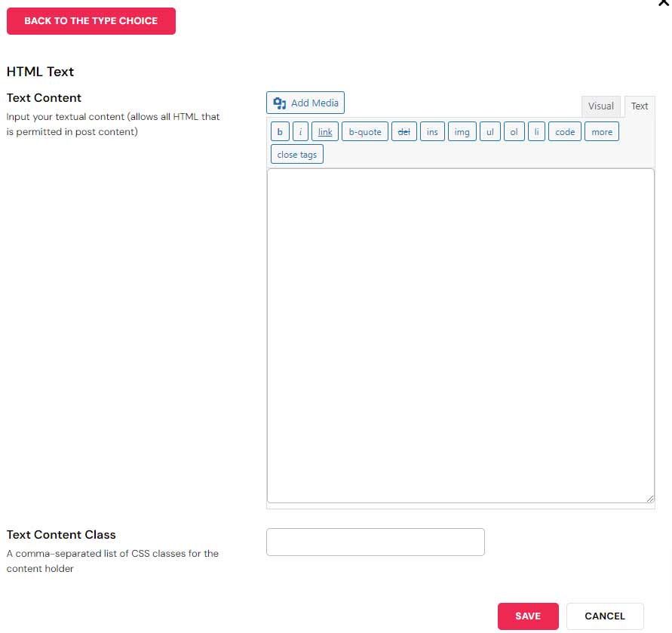Select the Text editor tab
The image size is (672, 633).
pos(640,106)
